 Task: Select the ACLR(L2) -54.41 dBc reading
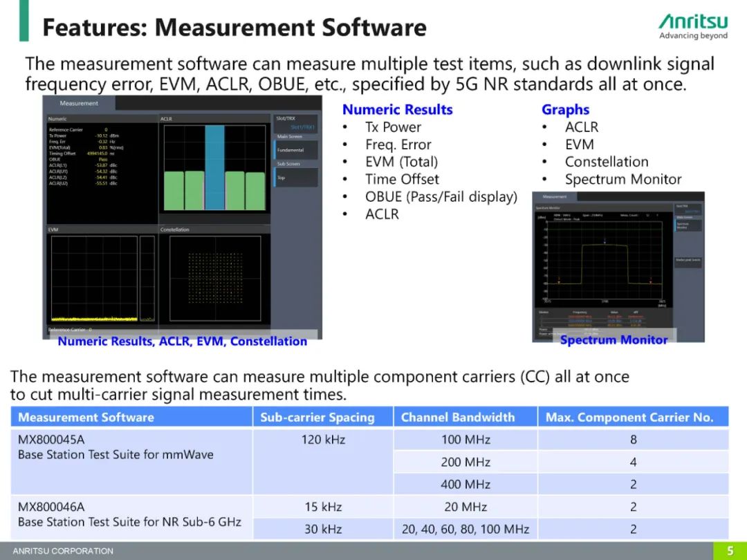pos(83,177)
